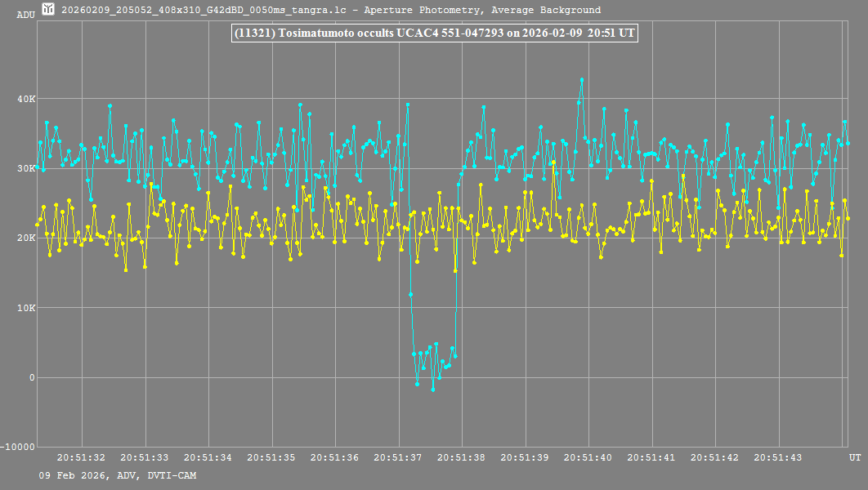Viewport: 868px width, 490px height.
Task: Click the 20:51:43 time axis label
Action: (779, 458)
